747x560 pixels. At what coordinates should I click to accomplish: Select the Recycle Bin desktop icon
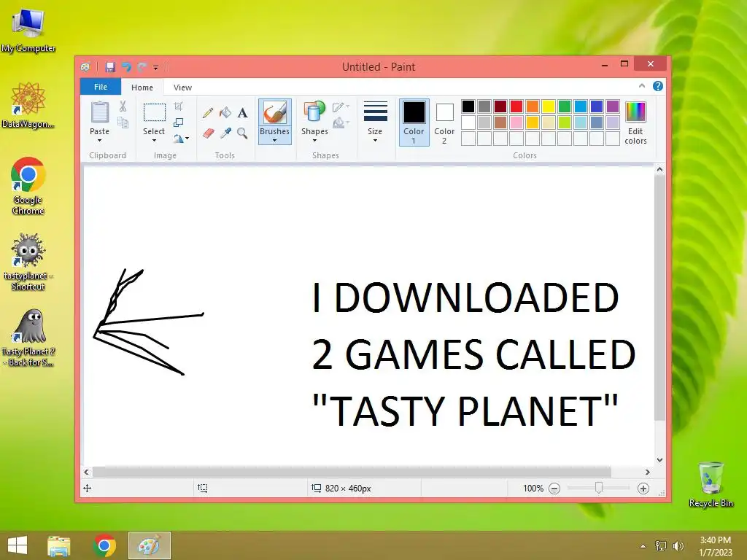click(x=711, y=484)
